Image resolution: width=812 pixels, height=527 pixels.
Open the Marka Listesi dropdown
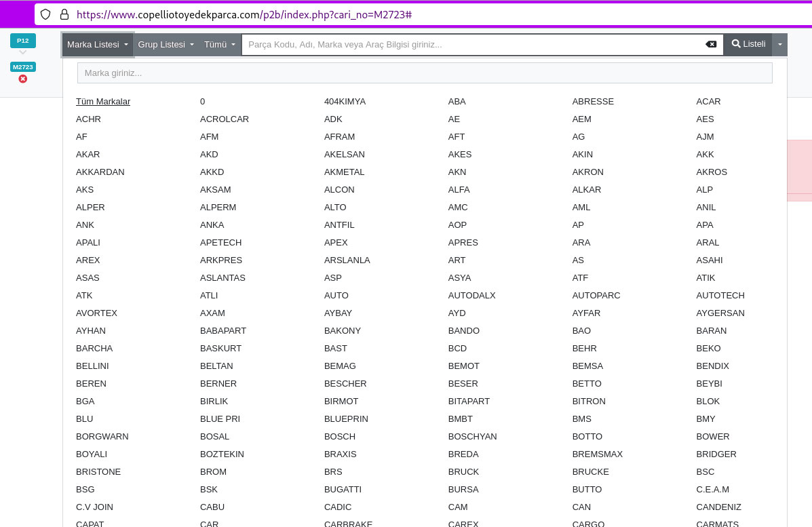98,44
